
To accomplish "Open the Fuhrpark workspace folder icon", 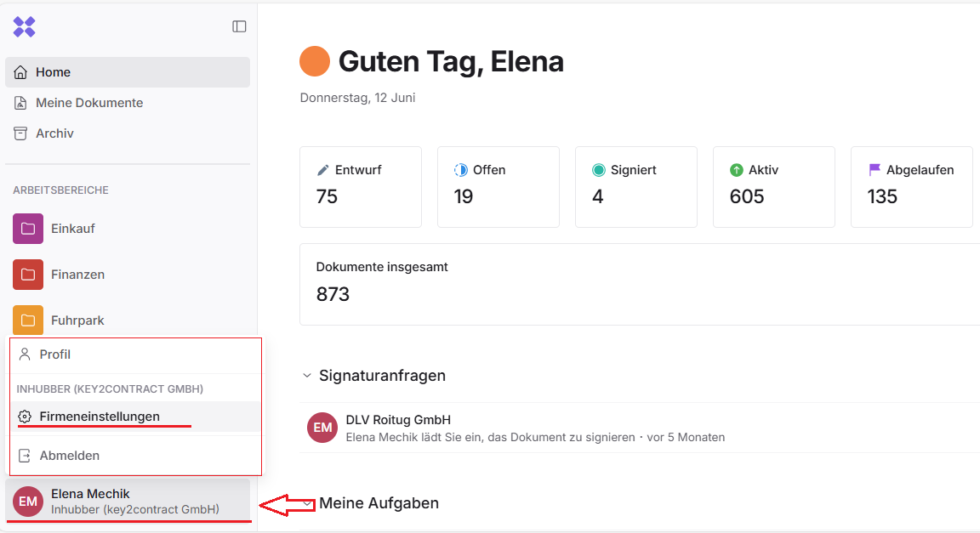I will (28, 320).
